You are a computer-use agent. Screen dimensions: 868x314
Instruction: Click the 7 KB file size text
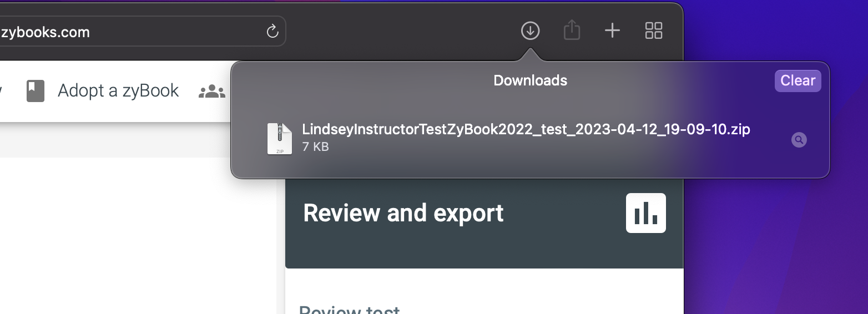point(315,147)
